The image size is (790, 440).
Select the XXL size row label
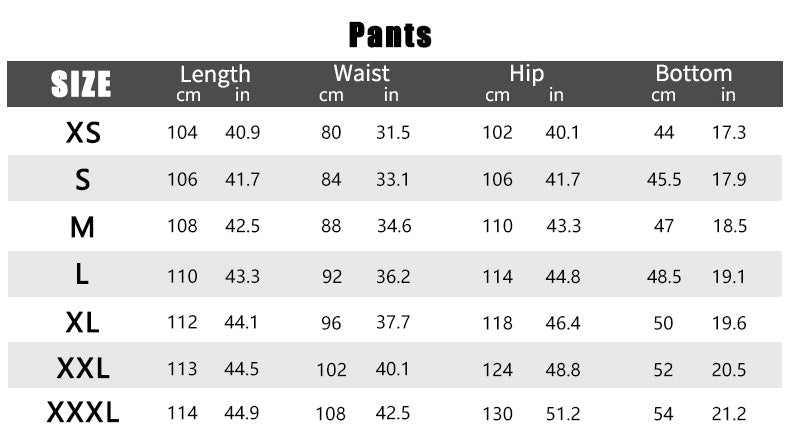[83, 369]
